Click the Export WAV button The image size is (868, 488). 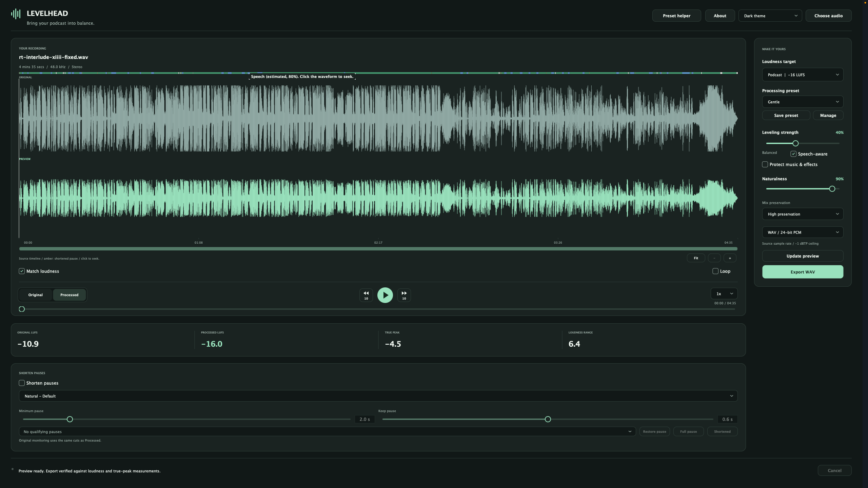coord(803,272)
